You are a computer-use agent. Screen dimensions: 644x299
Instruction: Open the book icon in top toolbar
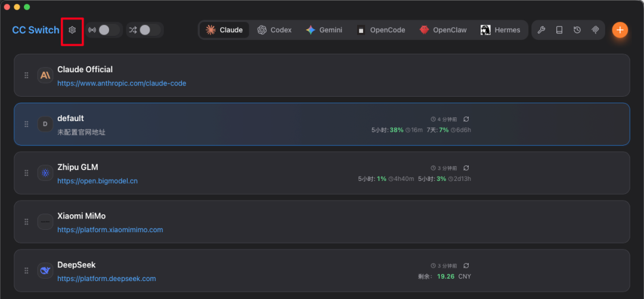pos(559,30)
